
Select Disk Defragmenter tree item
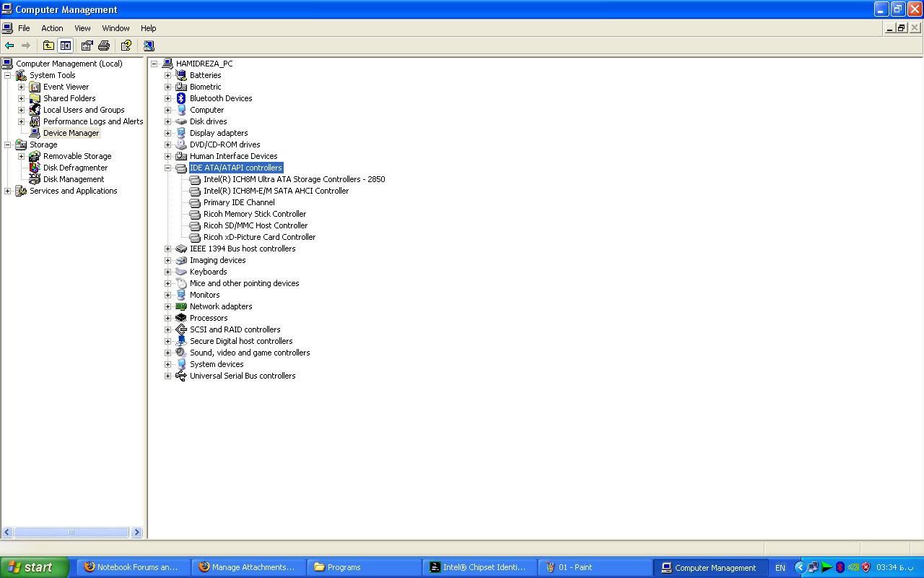75,168
